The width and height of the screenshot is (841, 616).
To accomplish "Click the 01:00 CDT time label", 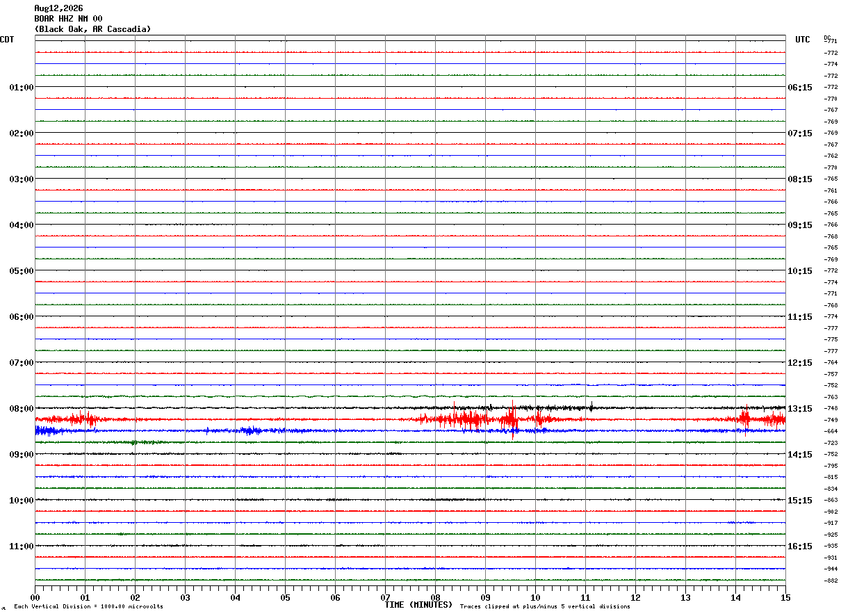I will (22, 88).
